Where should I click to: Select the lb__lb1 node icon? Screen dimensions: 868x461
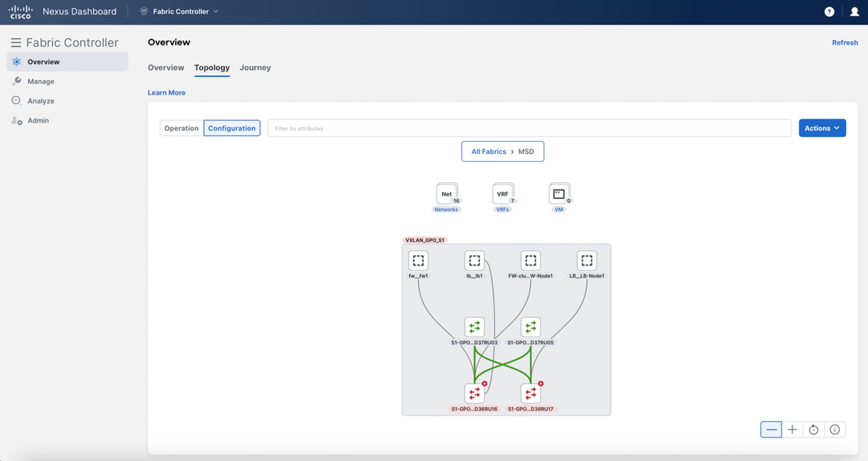pyautogui.click(x=475, y=261)
